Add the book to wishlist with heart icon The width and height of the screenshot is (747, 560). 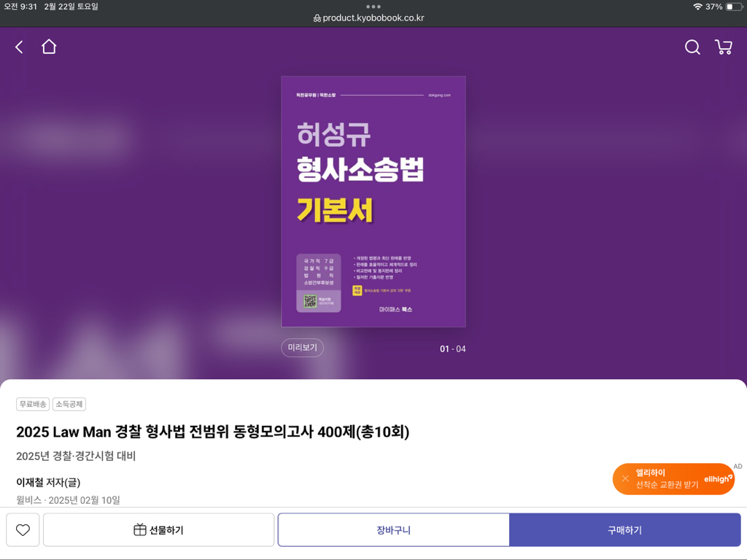click(x=23, y=530)
